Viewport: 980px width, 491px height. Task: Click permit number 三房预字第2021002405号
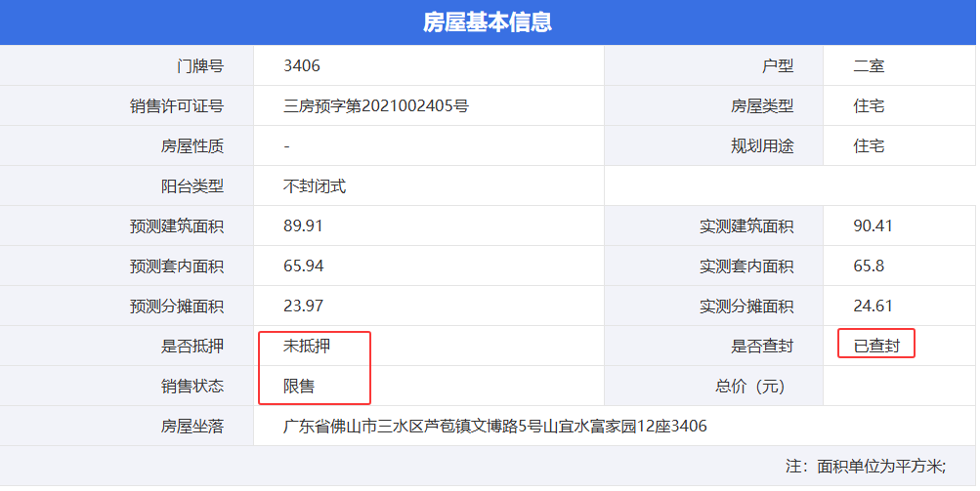click(x=375, y=105)
